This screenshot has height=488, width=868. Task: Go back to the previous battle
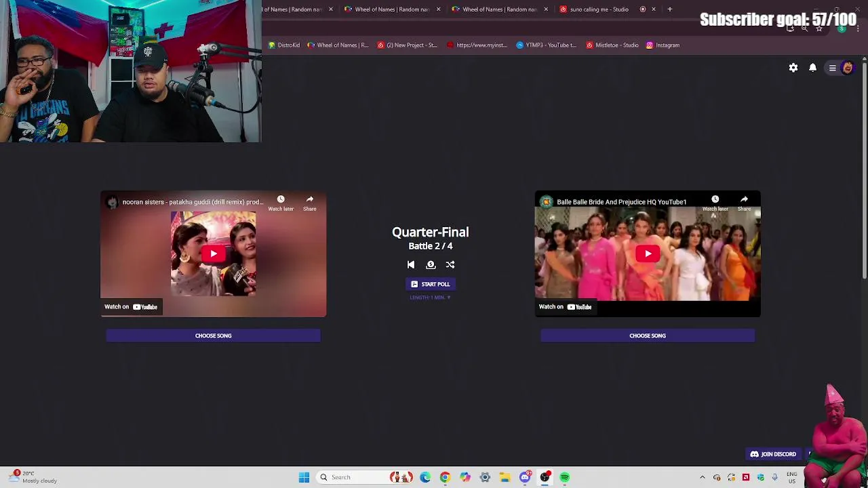tap(410, 265)
